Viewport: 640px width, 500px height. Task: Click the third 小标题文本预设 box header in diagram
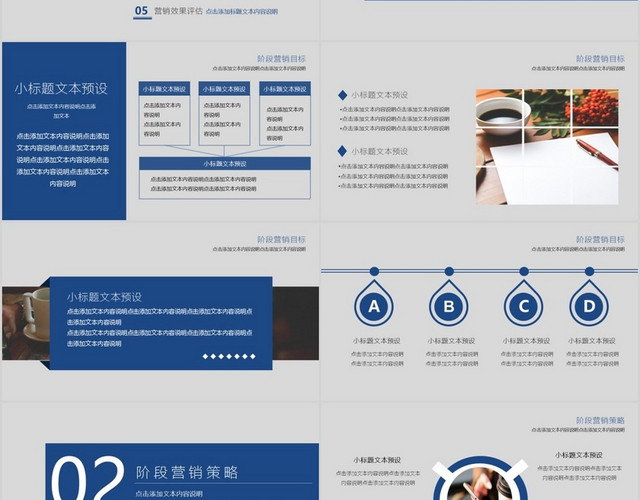285,89
